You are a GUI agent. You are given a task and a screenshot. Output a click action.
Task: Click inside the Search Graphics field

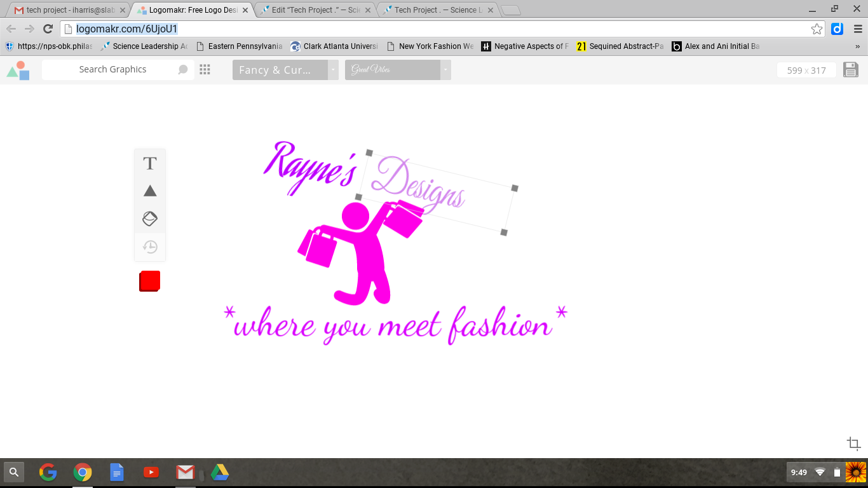pos(112,70)
